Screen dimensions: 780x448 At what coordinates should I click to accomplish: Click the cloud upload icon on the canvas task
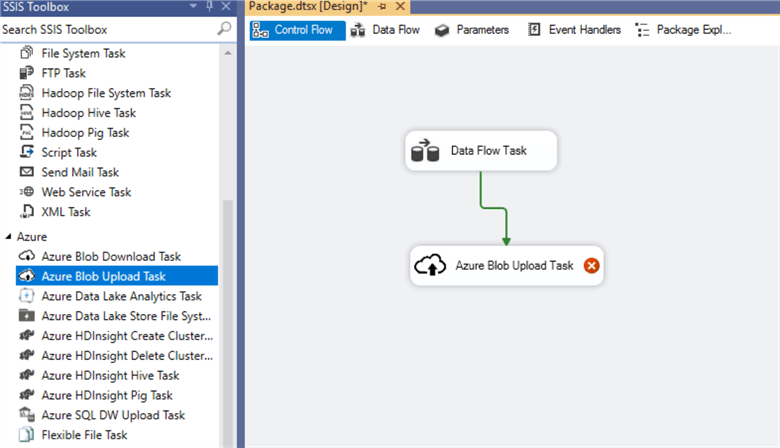pyautogui.click(x=430, y=265)
